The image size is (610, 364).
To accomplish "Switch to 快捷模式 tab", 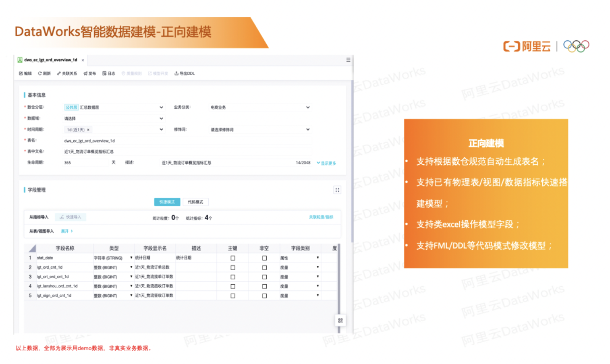I will coord(167,202).
